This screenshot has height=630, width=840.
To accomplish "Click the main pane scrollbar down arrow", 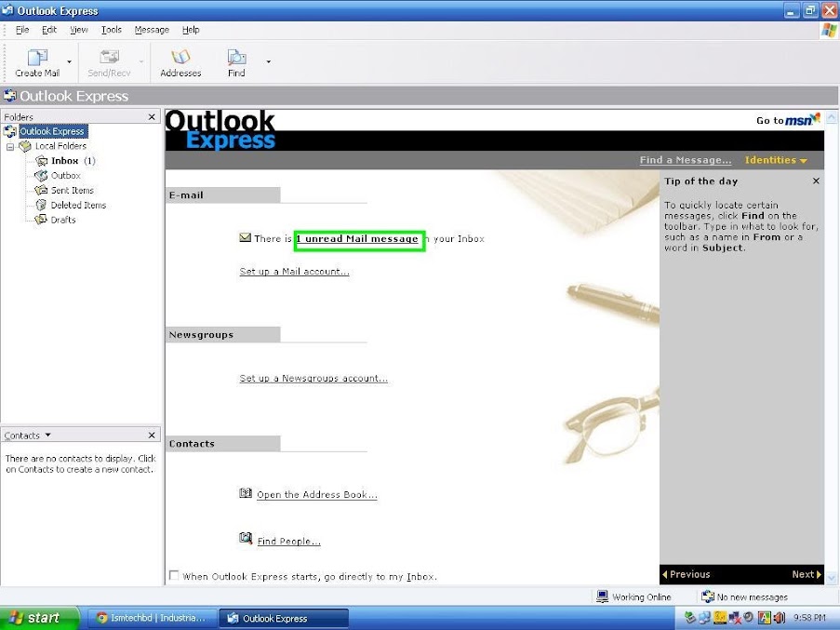I will point(832,578).
